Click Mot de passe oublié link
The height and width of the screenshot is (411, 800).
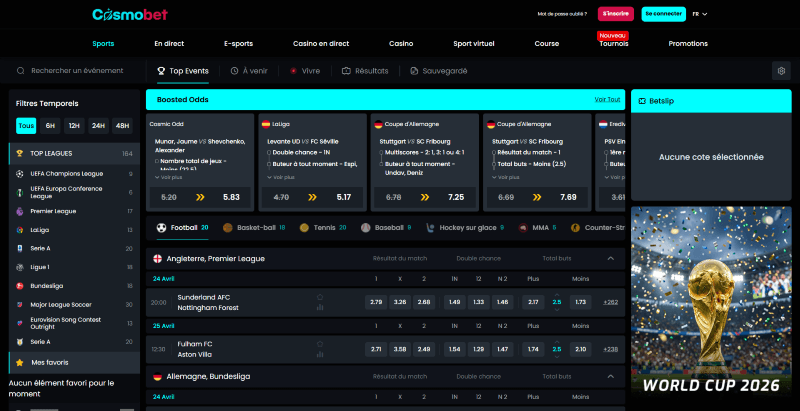coord(562,14)
